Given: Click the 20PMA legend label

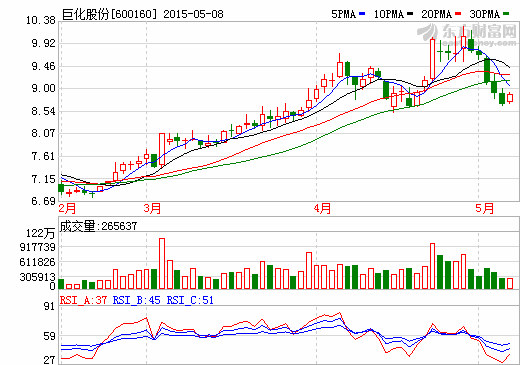Looking at the screenshot, I should [x=436, y=14].
